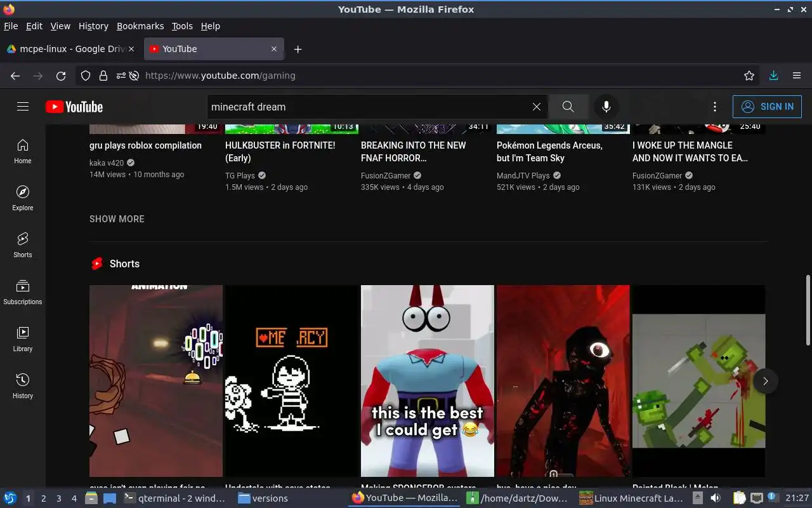Screen dimensions: 812x508
Task: Click the SIGN IN button
Action: 767,107
